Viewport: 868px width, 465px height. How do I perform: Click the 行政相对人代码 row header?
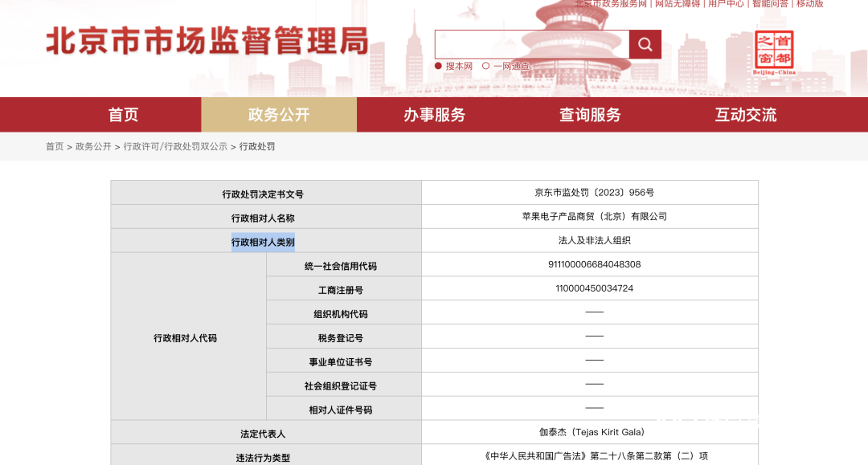(189, 337)
